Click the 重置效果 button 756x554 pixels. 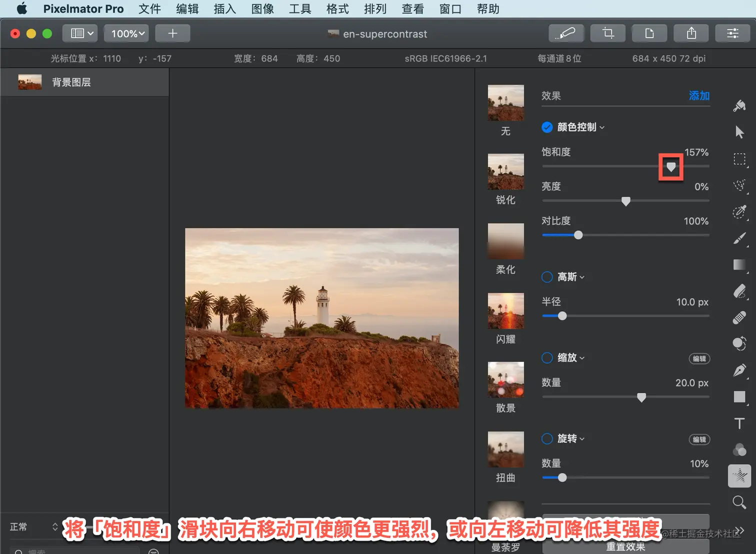625,546
